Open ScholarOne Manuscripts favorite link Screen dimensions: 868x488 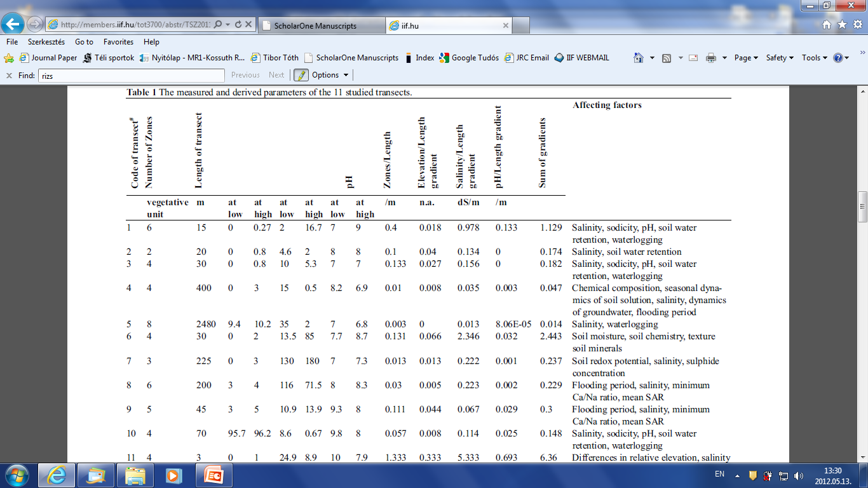click(x=351, y=58)
